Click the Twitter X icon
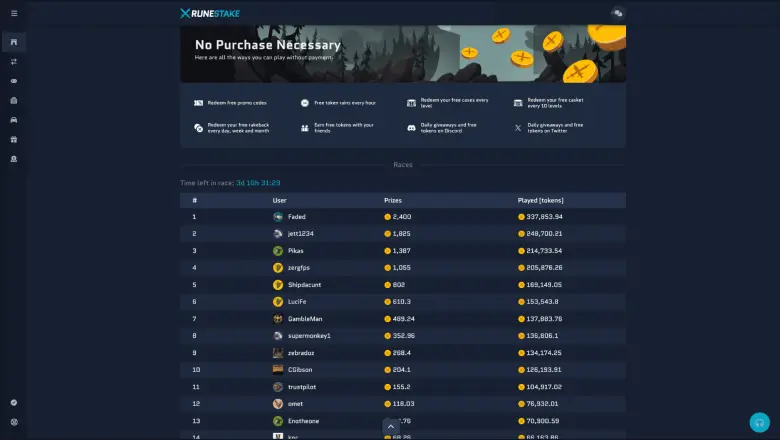 point(518,128)
